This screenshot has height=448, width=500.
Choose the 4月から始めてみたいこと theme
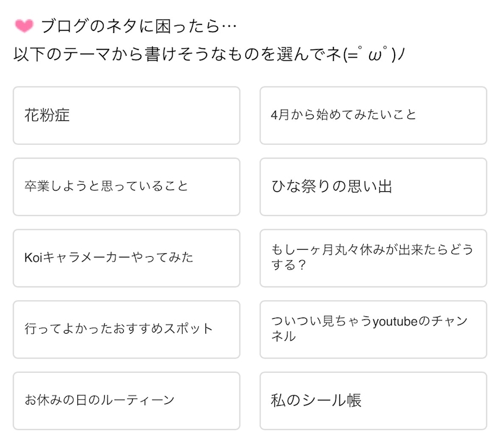tap(373, 116)
